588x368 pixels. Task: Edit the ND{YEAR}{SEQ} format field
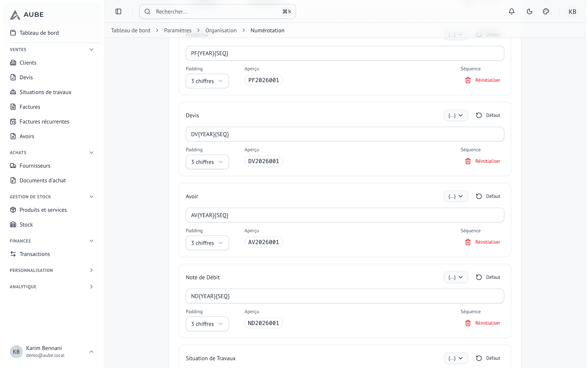(345, 296)
